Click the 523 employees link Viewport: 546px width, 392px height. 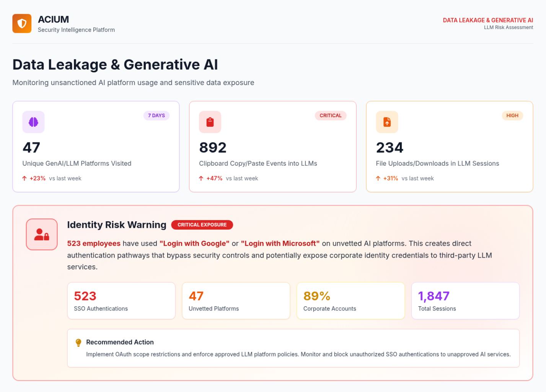click(x=93, y=243)
